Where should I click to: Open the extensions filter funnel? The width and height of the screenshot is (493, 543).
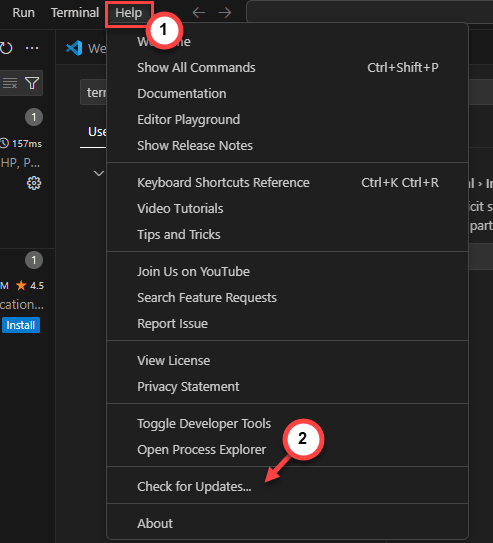coord(32,83)
